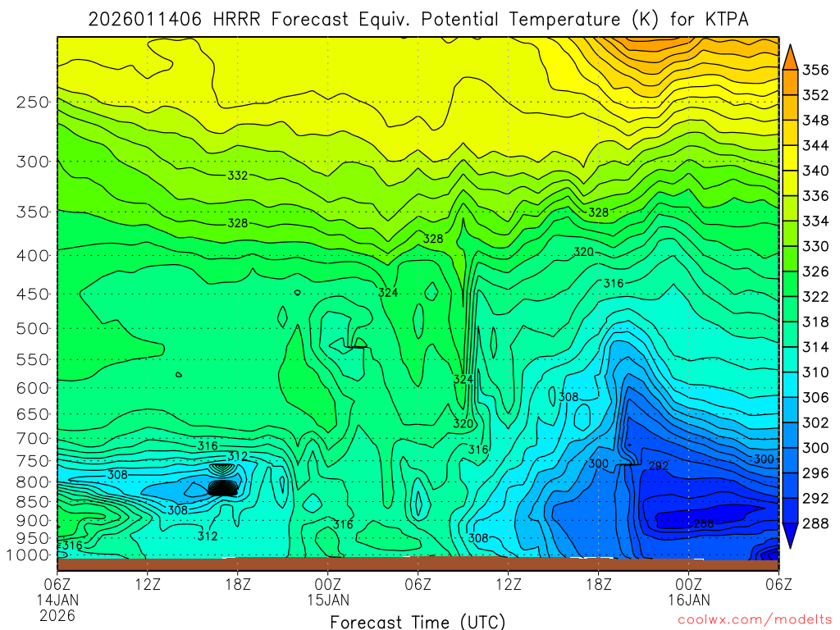Image resolution: width=840 pixels, height=630 pixels.
Task: Click the 352 value on the color legend
Action: point(815,95)
